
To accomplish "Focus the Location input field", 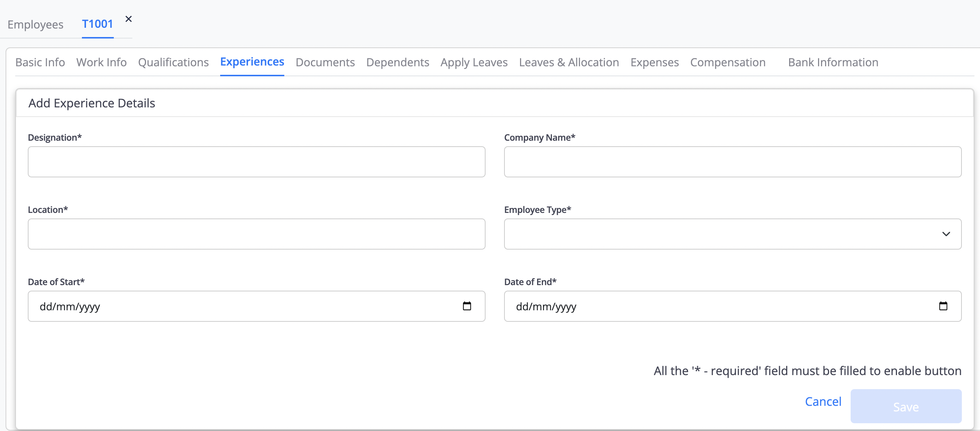I will pyautogui.click(x=256, y=234).
